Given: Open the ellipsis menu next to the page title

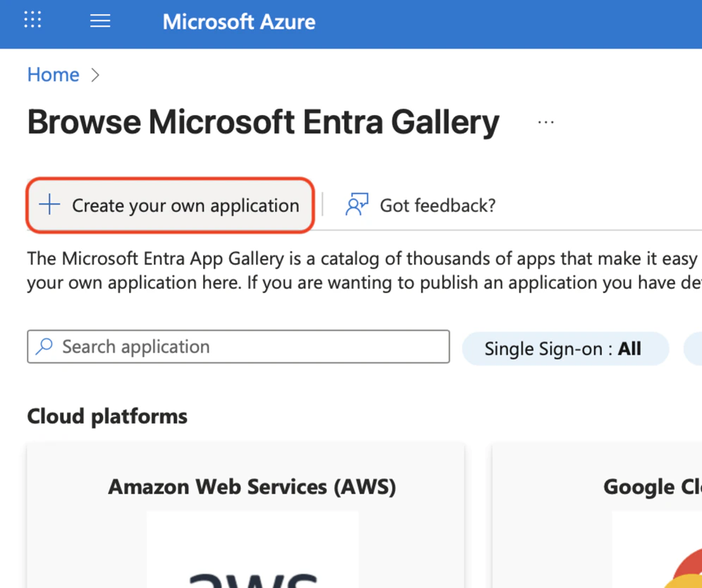Looking at the screenshot, I should coord(546,121).
